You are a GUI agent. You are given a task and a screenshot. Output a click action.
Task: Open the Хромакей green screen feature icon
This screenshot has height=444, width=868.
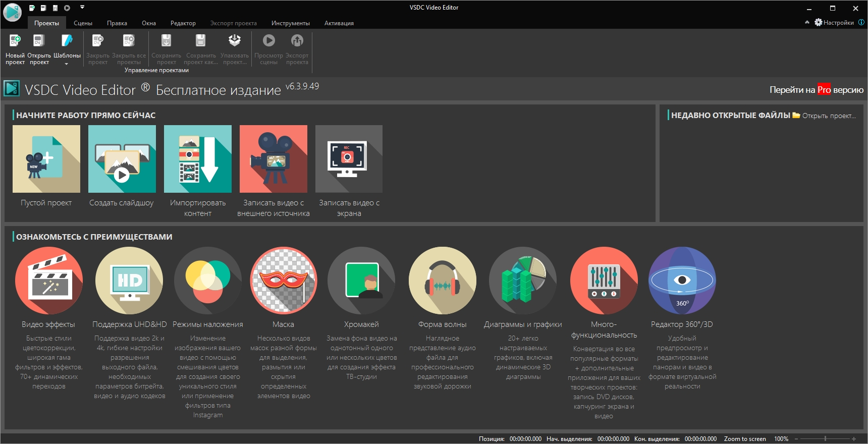pyautogui.click(x=361, y=281)
